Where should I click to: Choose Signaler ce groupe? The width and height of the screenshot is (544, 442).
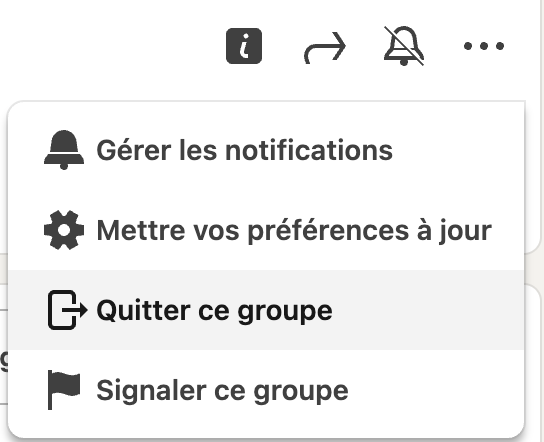(222, 391)
